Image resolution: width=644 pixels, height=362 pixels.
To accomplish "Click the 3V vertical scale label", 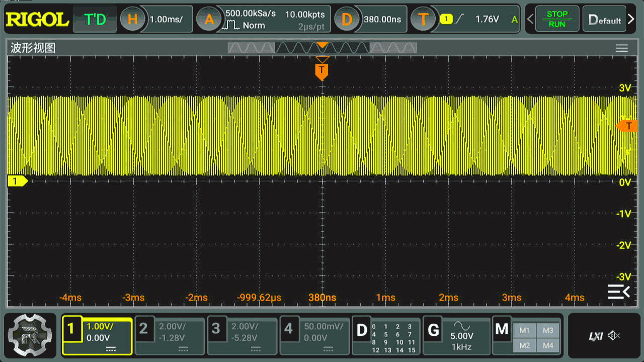I will point(624,88).
